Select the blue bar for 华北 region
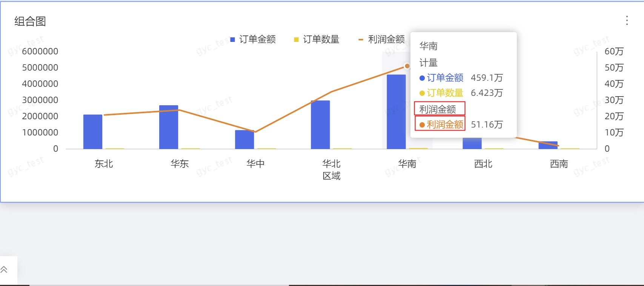Screen dimensions: 644x286 tap(320, 125)
